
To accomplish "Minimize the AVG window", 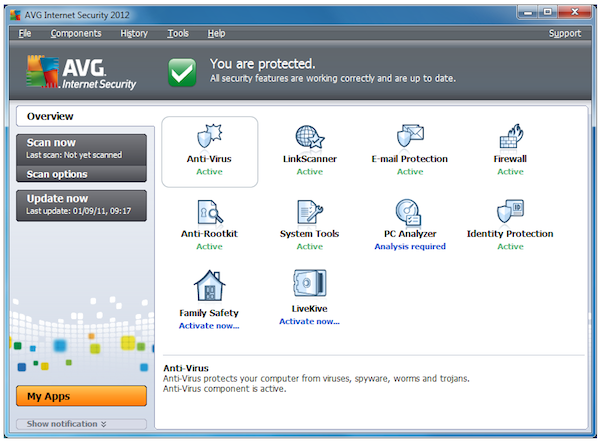I will click(x=528, y=12).
